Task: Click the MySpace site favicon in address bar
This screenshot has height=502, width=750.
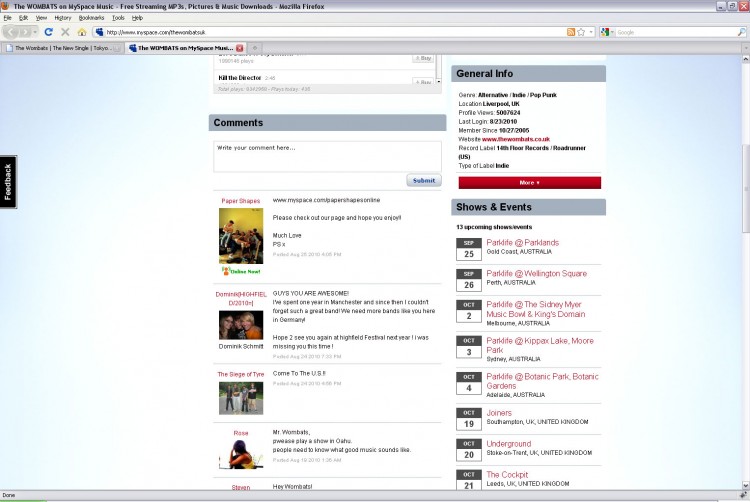Action: tap(99, 32)
